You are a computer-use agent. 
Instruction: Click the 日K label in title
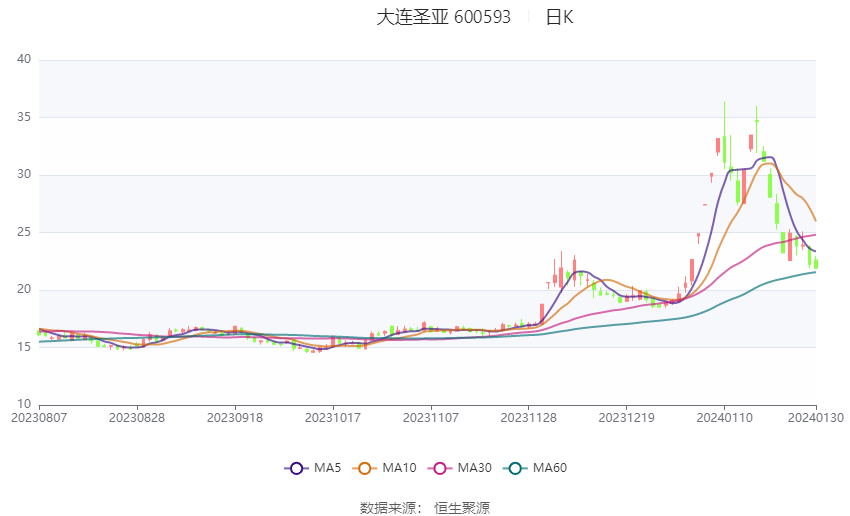559,17
